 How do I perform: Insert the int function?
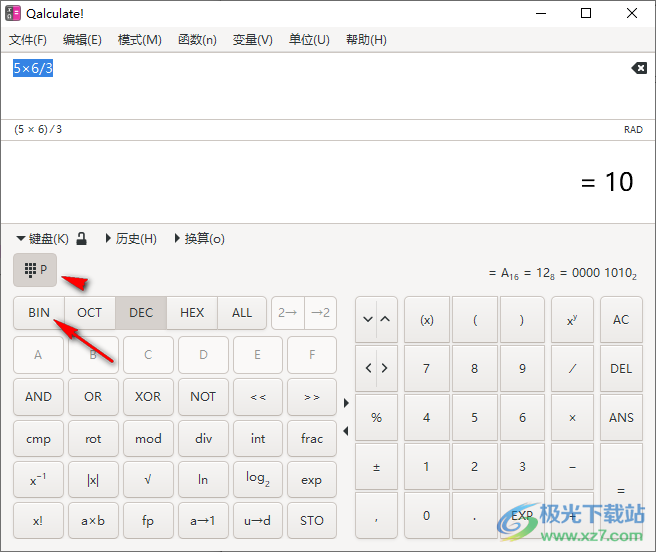tap(258, 439)
